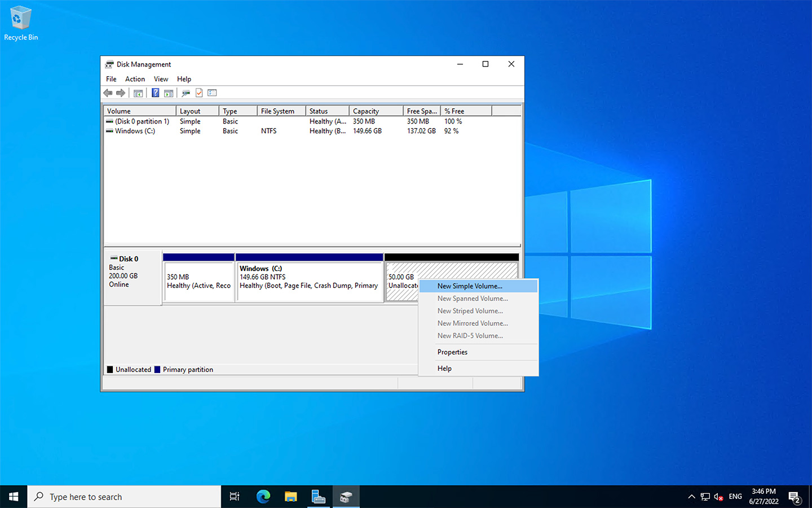The width and height of the screenshot is (812, 508).
Task: Minimize the Disk Management window
Action: click(460, 64)
